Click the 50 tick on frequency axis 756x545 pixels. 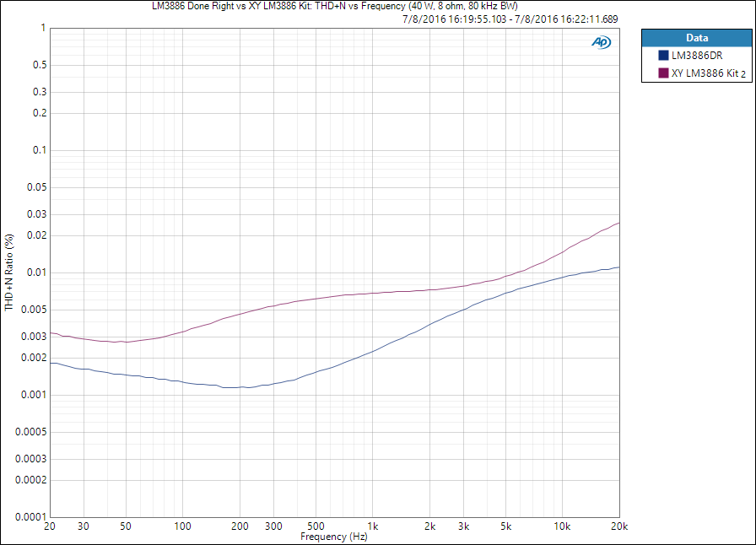tap(126, 526)
